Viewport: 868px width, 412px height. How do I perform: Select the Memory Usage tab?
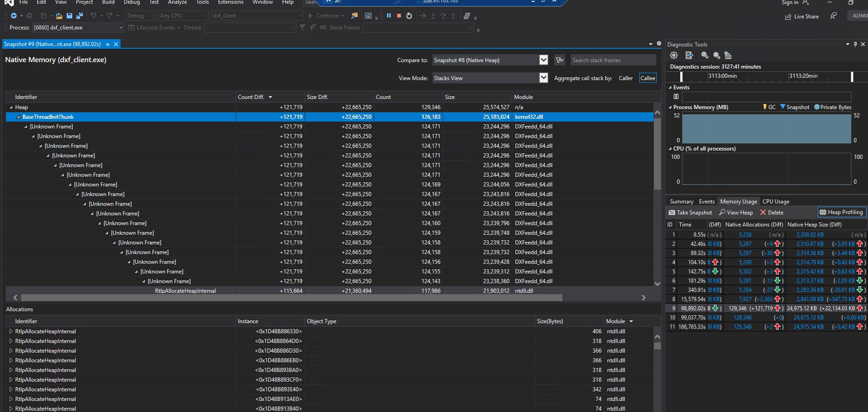click(739, 202)
